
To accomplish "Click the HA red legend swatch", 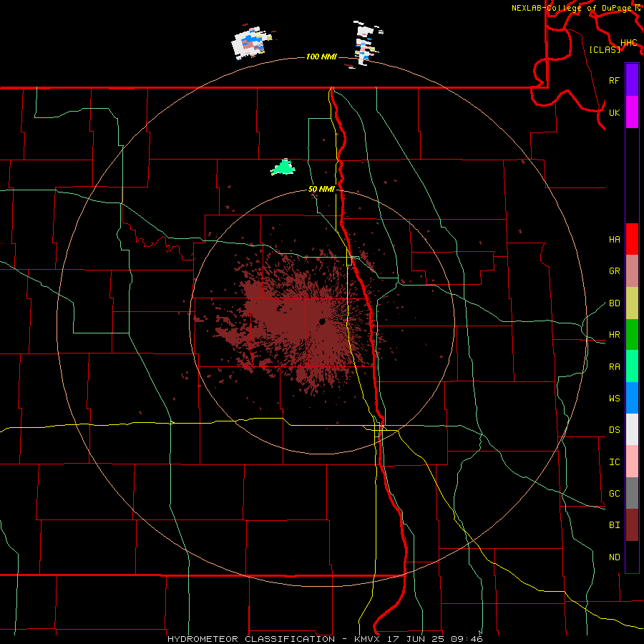I will (x=632, y=238).
